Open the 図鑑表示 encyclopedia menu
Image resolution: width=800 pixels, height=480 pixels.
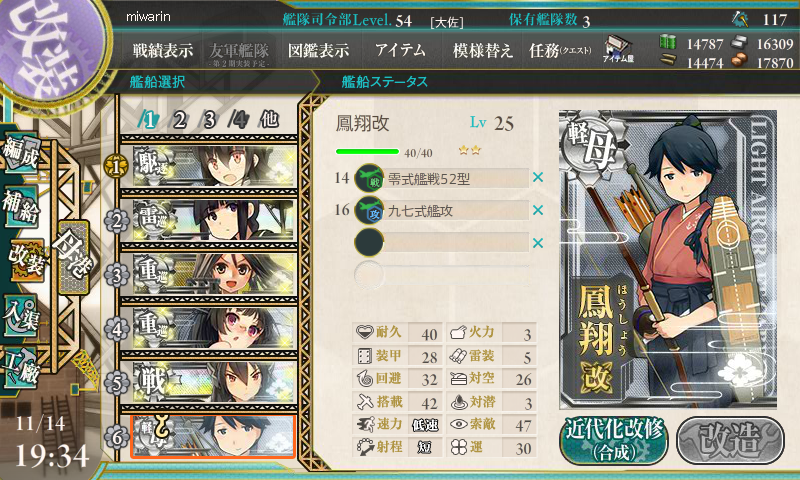click(318, 50)
